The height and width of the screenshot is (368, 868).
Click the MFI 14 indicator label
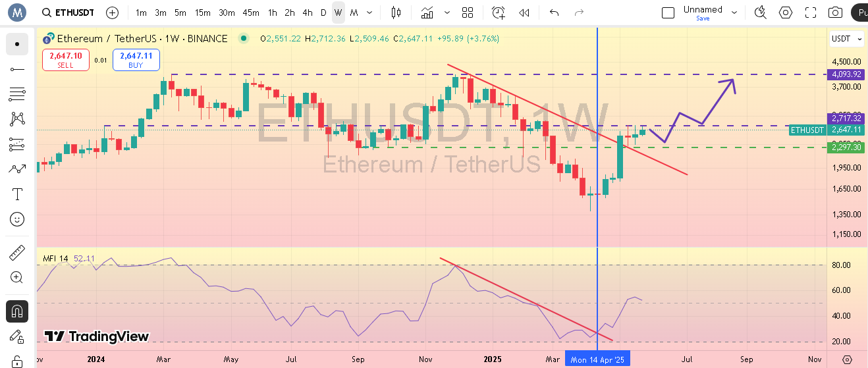coord(56,259)
